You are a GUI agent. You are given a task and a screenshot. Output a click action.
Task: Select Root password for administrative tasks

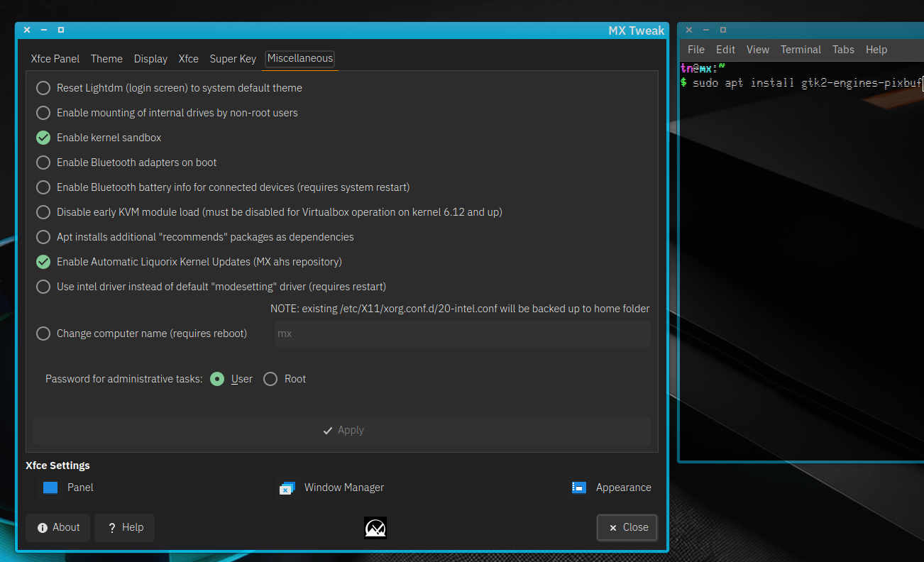point(270,379)
